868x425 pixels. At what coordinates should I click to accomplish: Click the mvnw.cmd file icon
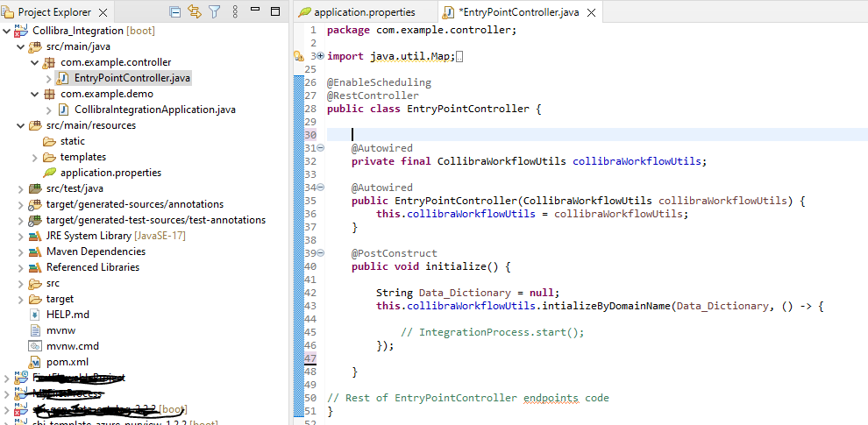point(35,346)
